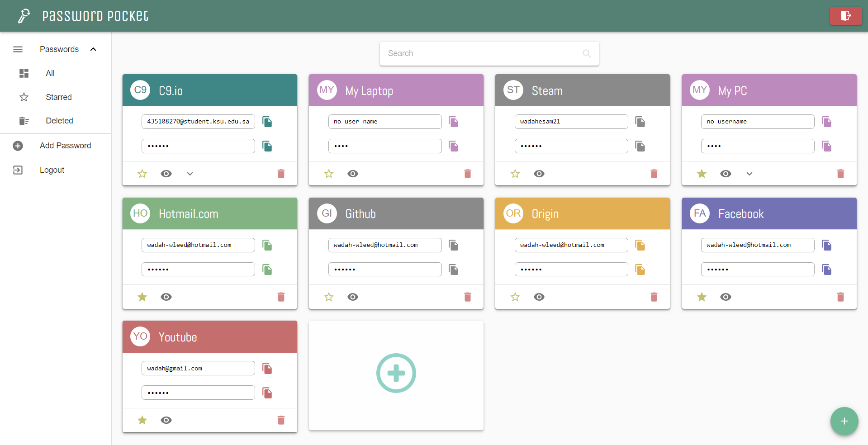Copy the My Laptop username
The width and height of the screenshot is (868, 445).
pos(454,122)
